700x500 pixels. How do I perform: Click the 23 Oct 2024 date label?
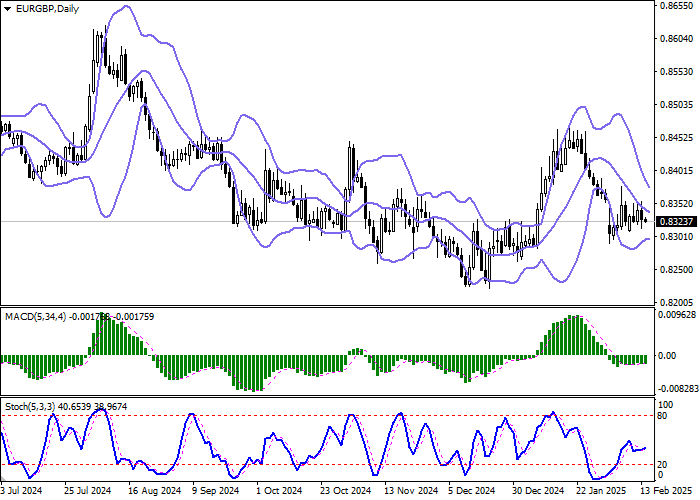pyautogui.click(x=346, y=491)
